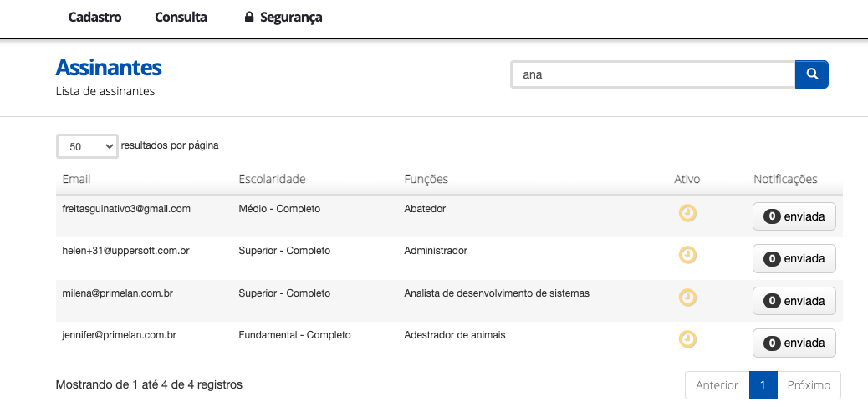Open notifications sent for freitasguinativo3@gmail.com
Screen dimensions: 868x407
coord(794,216)
